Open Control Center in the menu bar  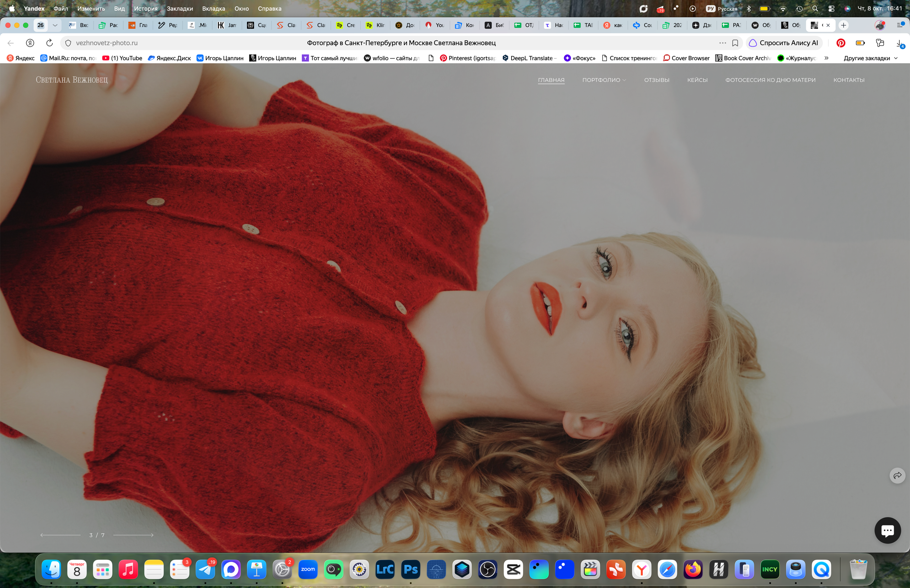tap(831, 9)
